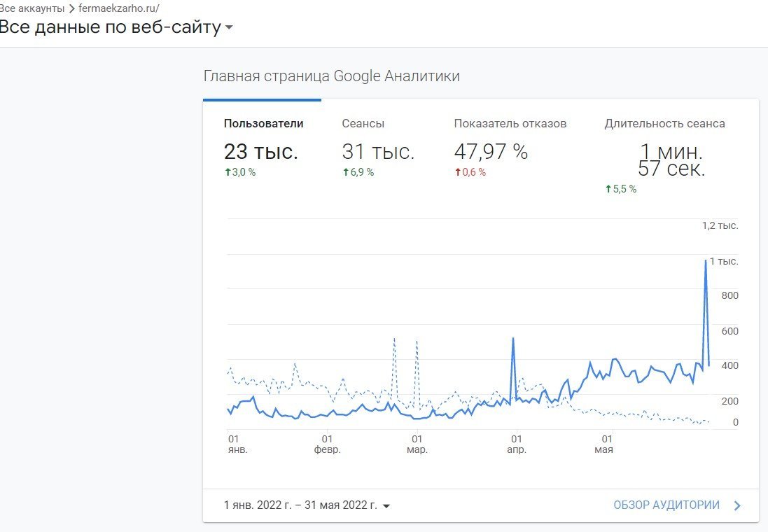This screenshot has height=532, width=768.
Task: Click the Главная страница Google Аналитики heading
Action: pos(331,76)
